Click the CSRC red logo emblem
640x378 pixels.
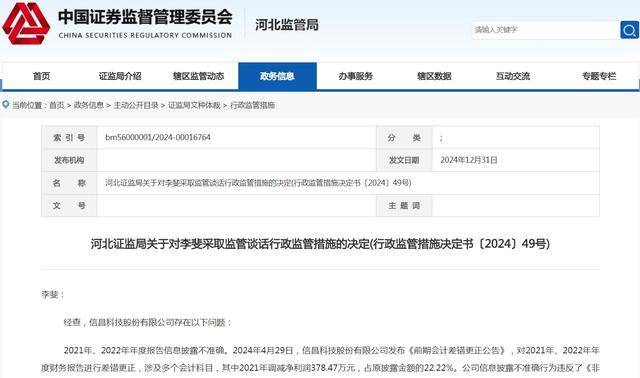point(26,23)
